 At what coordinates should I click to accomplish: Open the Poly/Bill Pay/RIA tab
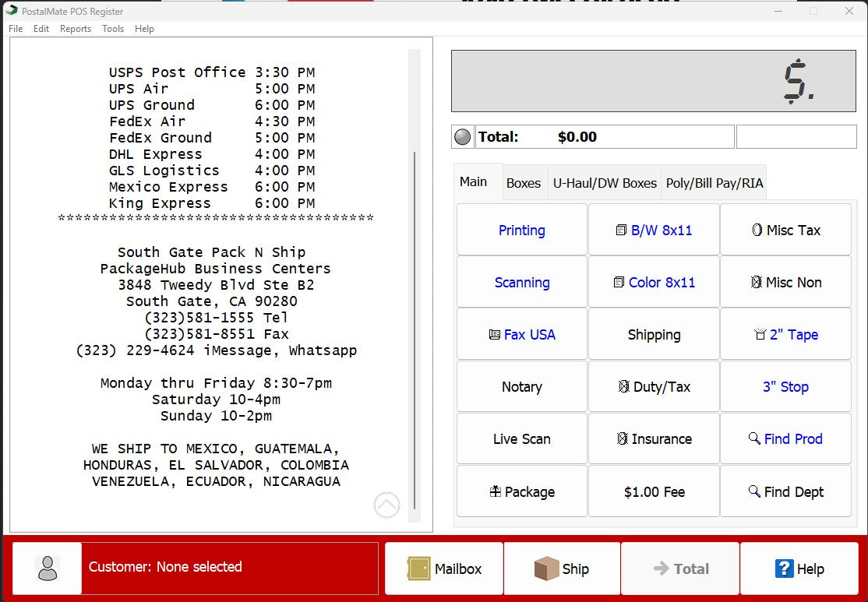pyautogui.click(x=714, y=184)
